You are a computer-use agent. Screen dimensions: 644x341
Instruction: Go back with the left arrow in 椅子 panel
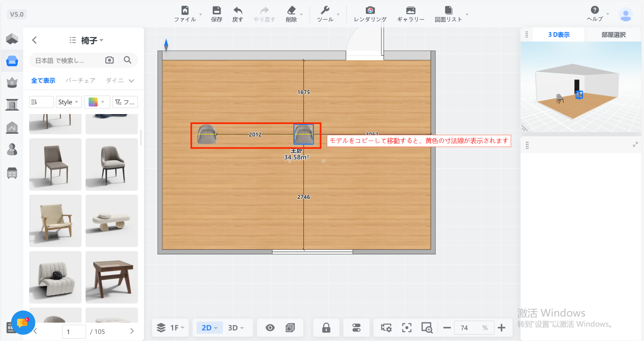pos(34,40)
